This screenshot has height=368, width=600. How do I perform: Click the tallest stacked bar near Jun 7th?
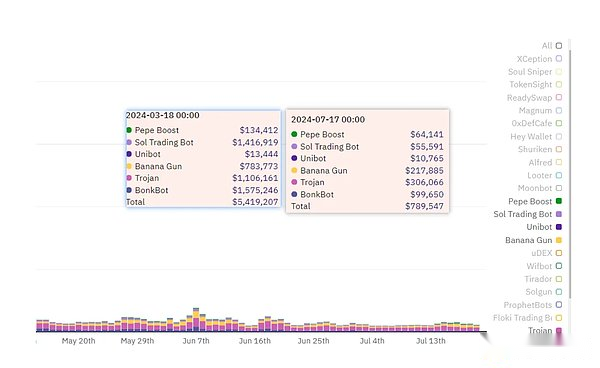pyautogui.click(x=196, y=319)
